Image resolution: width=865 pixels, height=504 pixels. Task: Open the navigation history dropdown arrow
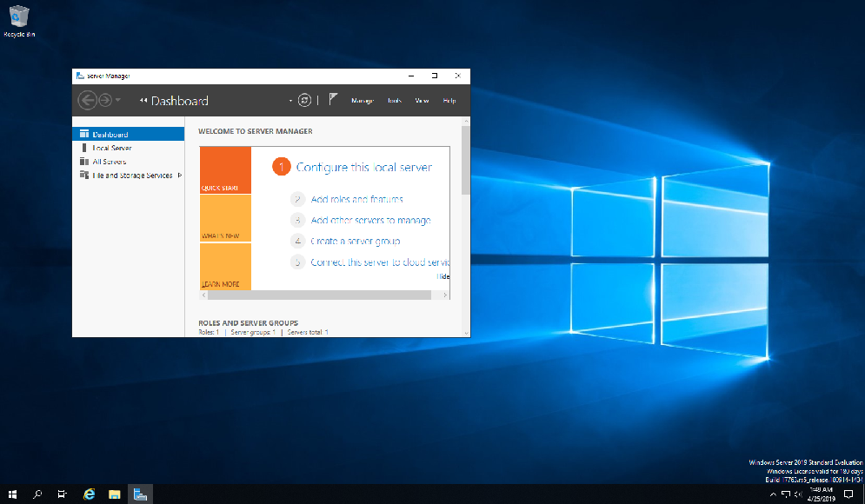coord(118,100)
